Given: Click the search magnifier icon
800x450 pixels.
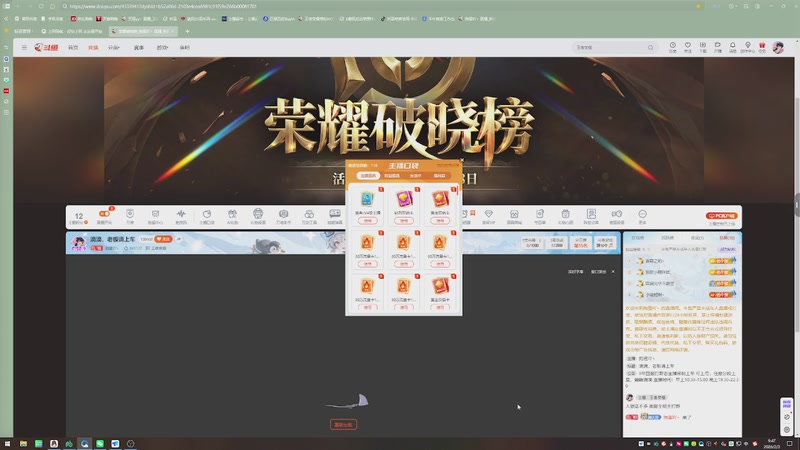Looking at the screenshot, I should pos(651,47).
